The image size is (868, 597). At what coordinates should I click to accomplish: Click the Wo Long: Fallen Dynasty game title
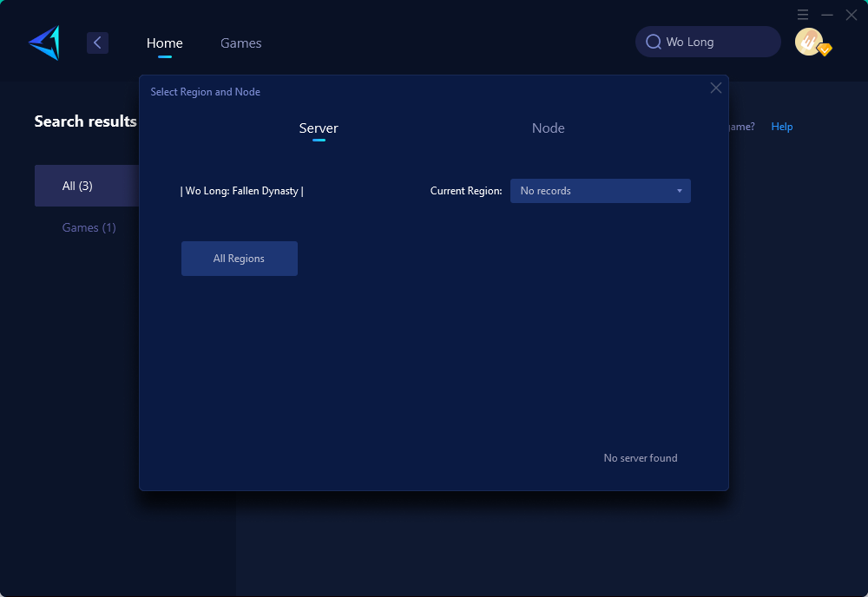pyautogui.click(x=242, y=191)
